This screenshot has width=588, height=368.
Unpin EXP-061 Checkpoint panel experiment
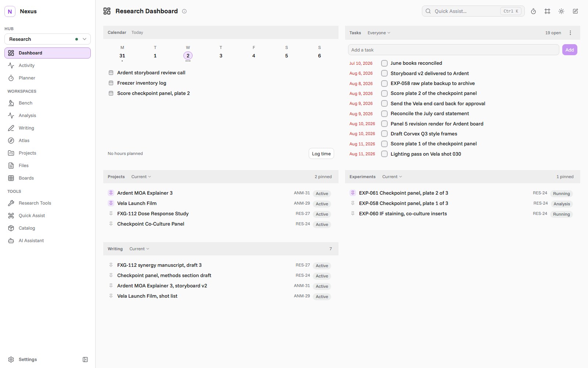pyautogui.click(x=353, y=193)
